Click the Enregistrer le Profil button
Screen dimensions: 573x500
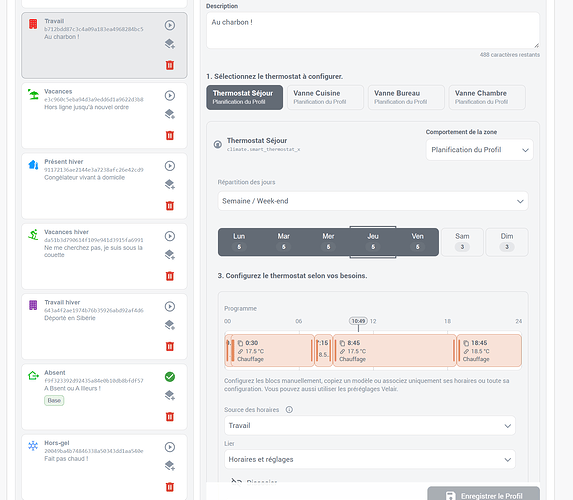[x=483, y=494]
